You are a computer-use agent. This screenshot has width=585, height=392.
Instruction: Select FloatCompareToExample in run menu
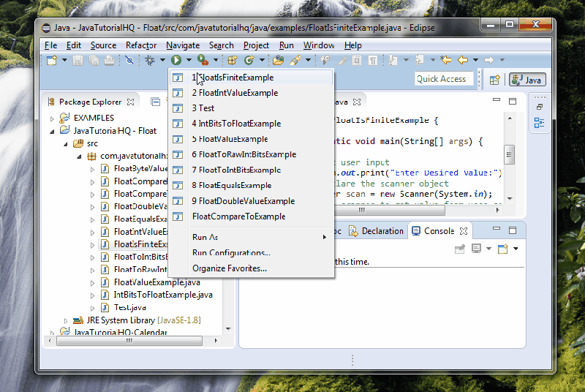pyautogui.click(x=251, y=216)
